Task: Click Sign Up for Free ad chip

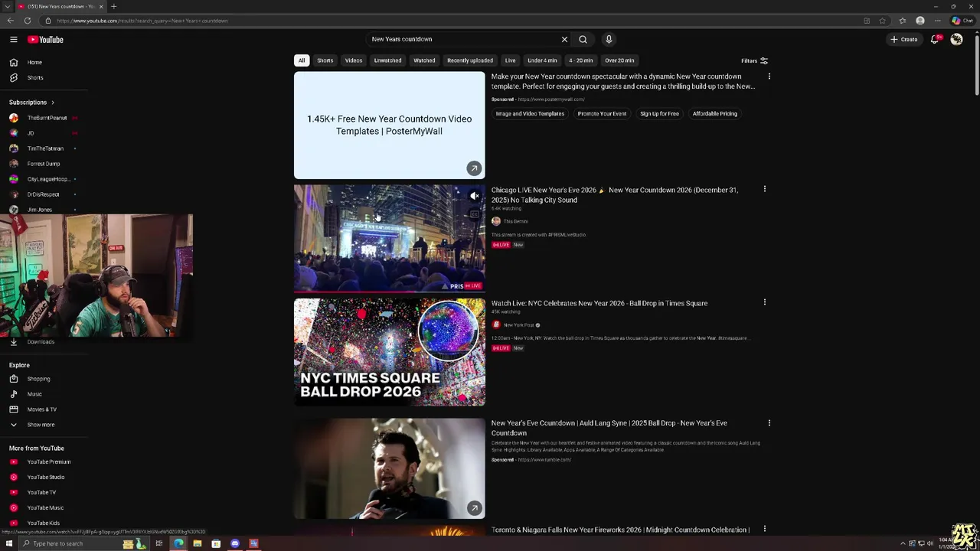Action: (659, 114)
